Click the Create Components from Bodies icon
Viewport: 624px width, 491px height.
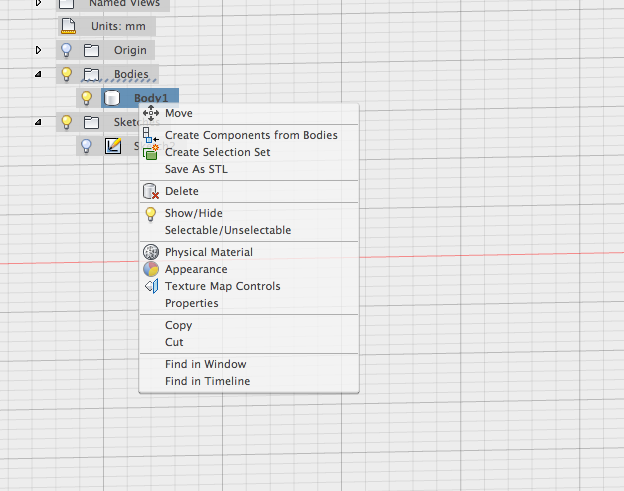pos(151,135)
